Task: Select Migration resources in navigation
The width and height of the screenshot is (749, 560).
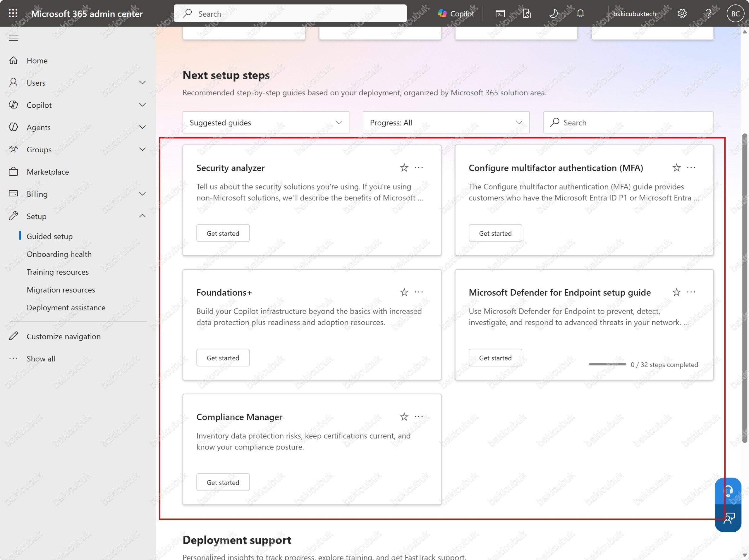Action: [x=61, y=290]
